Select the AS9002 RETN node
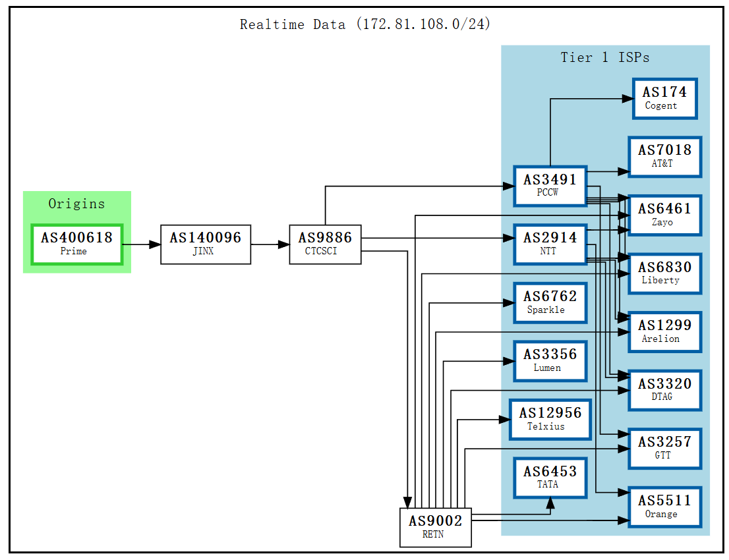Image resolution: width=729 pixels, height=560 pixels. click(x=435, y=527)
